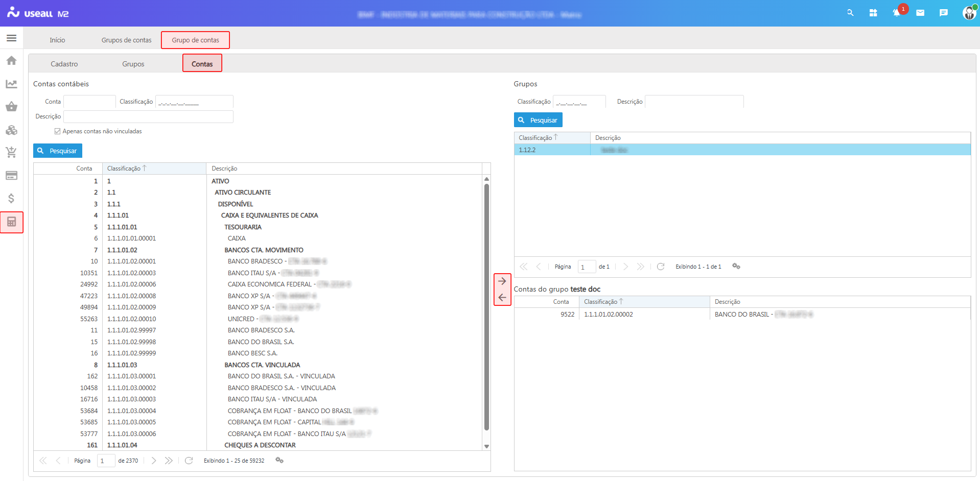Open the shopping basket sidebar icon
Viewport: 980px width, 481px height.
(x=11, y=107)
